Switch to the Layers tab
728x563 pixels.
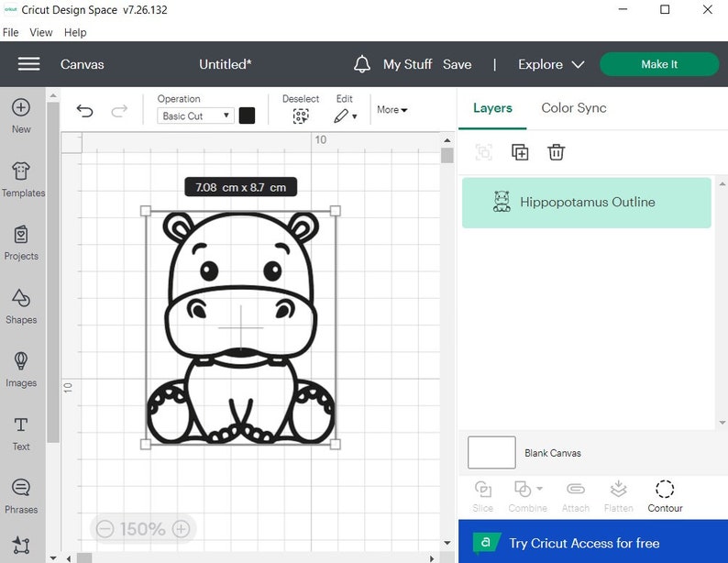pos(492,108)
